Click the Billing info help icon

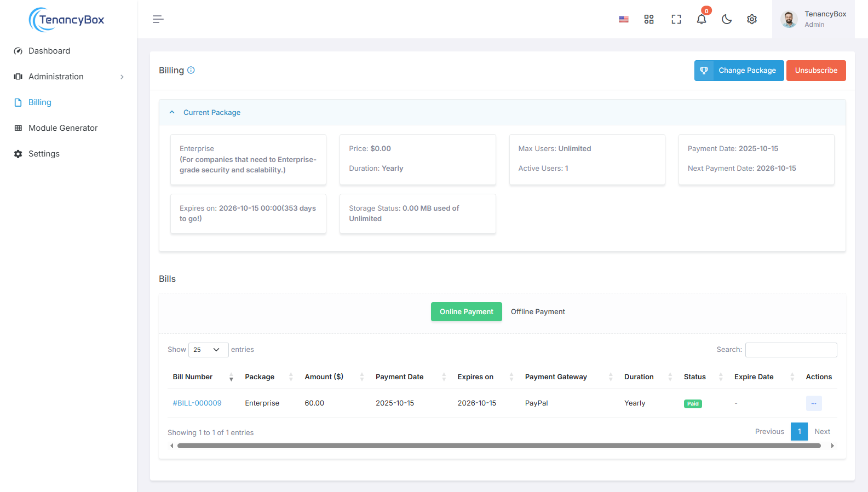[191, 70]
